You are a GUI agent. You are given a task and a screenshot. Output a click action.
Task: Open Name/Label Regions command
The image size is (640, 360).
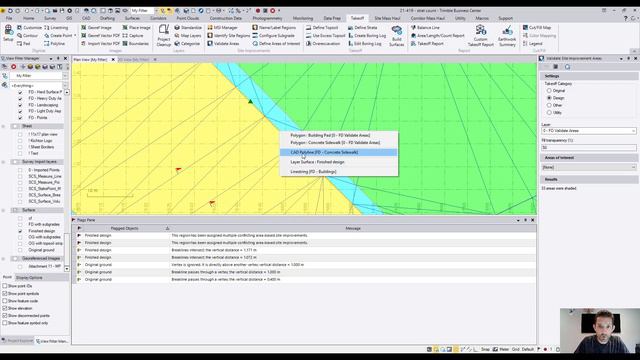point(274,27)
